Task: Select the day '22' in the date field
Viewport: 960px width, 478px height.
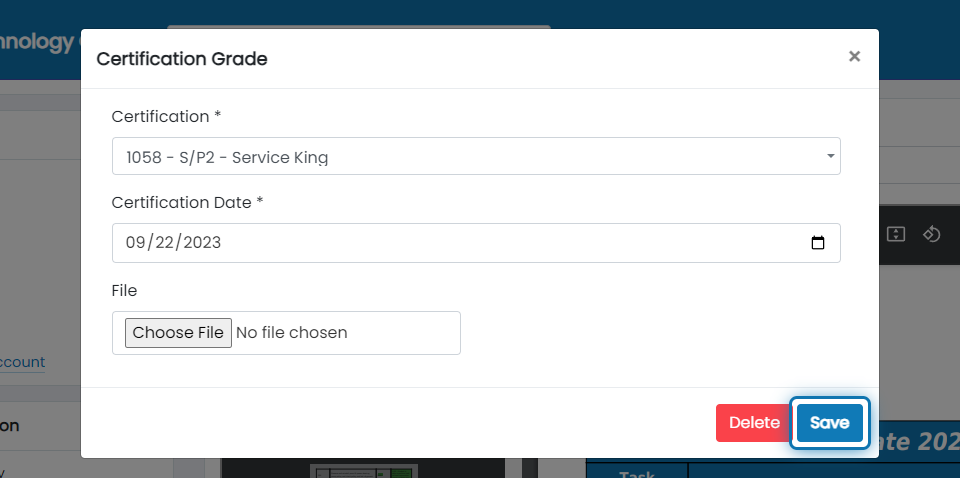Action: tap(163, 243)
